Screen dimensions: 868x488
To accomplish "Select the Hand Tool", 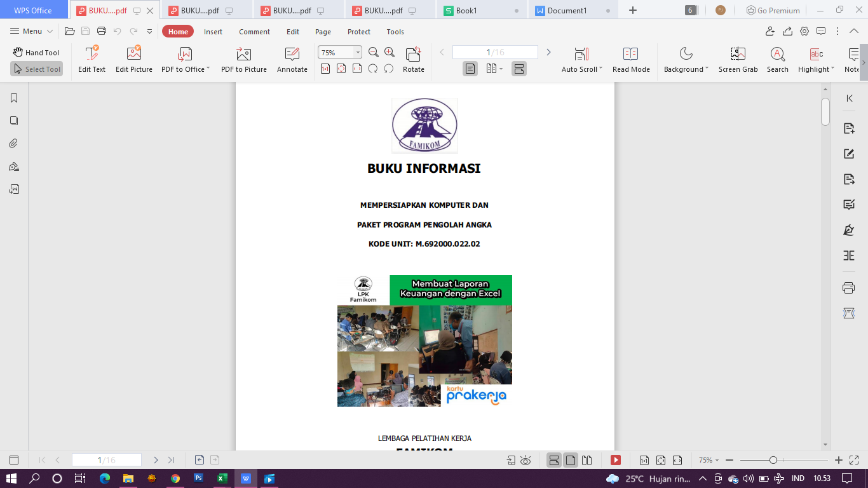I will [x=36, y=53].
